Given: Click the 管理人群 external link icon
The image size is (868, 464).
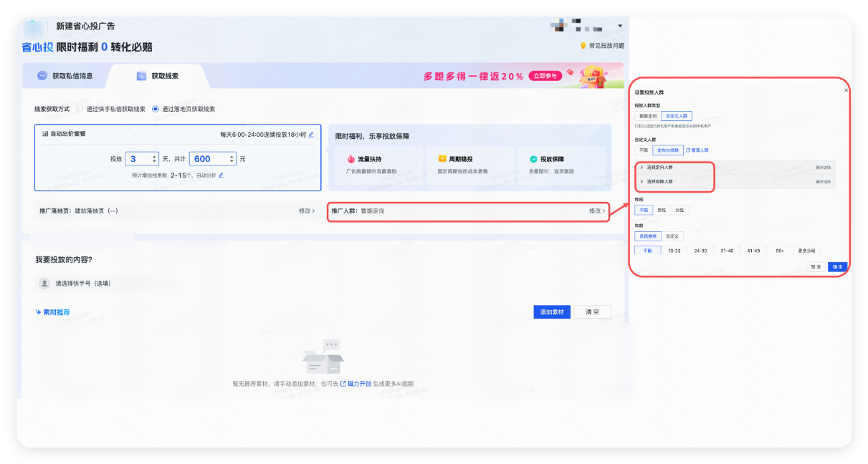Looking at the screenshot, I should (x=688, y=150).
